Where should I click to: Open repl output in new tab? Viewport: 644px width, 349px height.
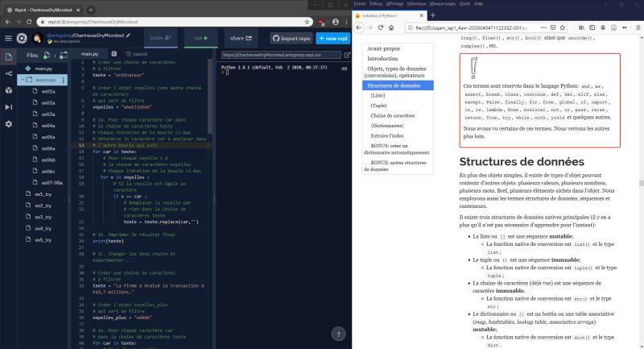click(x=347, y=55)
